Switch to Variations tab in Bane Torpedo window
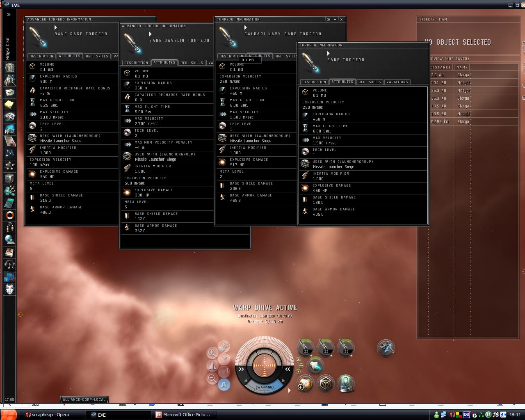Screen dimensions: 525x420 [397, 82]
